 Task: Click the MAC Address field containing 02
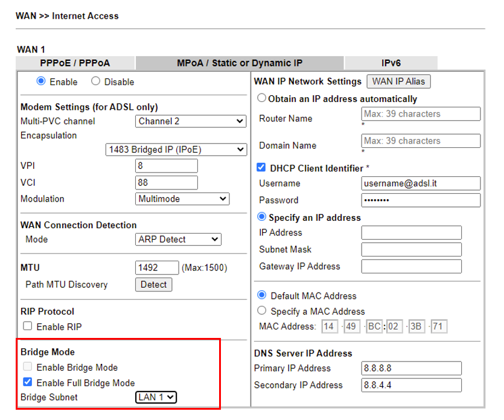click(x=394, y=326)
